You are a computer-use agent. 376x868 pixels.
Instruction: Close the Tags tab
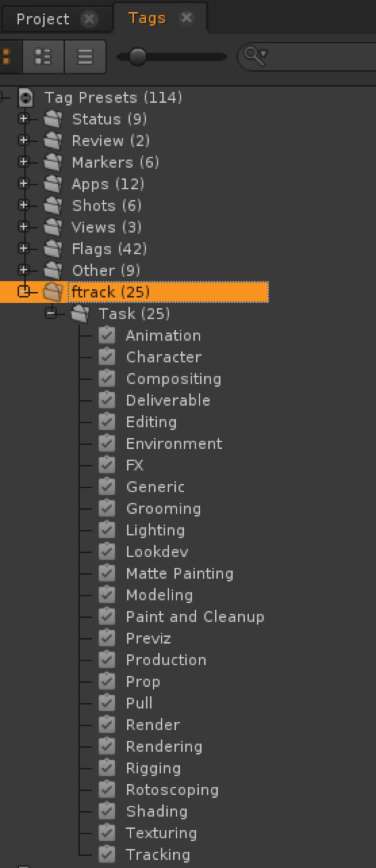[187, 18]
